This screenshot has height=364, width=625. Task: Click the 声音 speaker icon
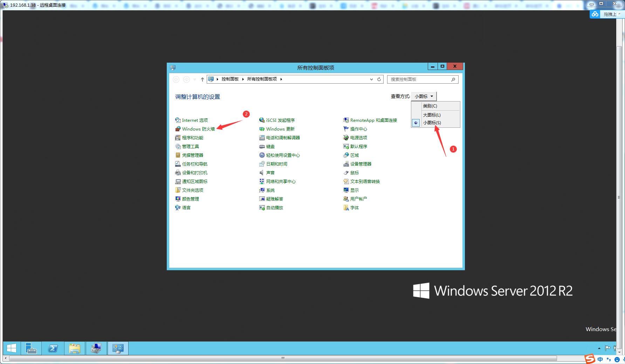tap(262, 173)
